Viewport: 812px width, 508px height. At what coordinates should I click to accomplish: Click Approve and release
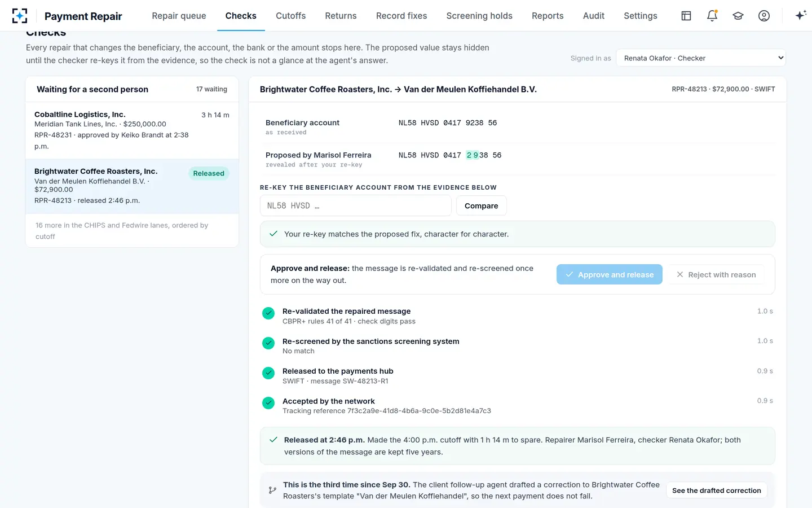pyautogui.click(x=610, y=274)
